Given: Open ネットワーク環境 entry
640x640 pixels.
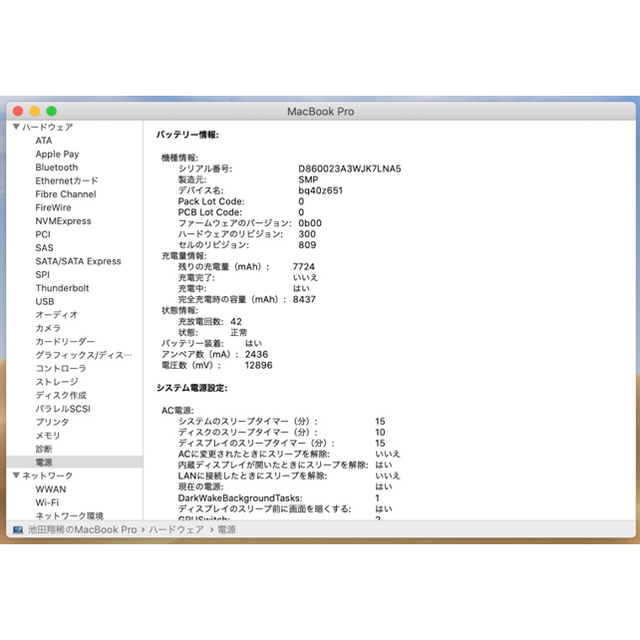Looking at the screenshot, I should pyautogui.click(x=70, y=516).
